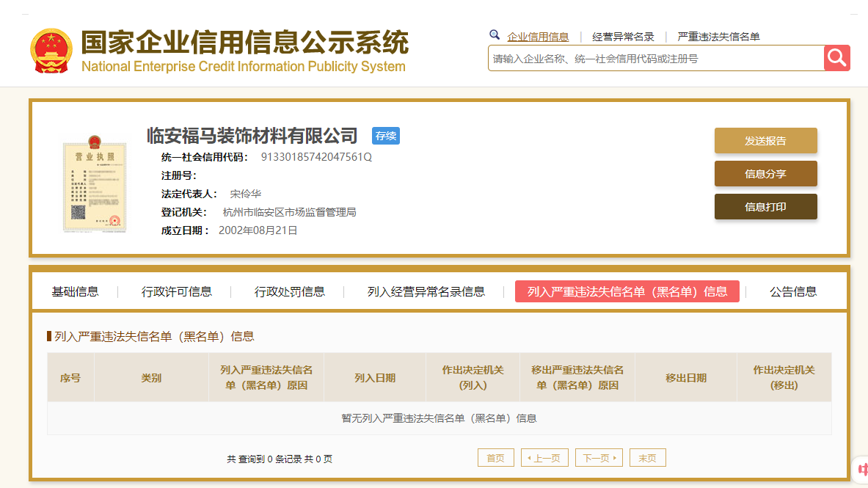Image resolution: width=868 pixels, height=488 pixels.
Task: Click the 列入日期 column header
Action: [x=375, y=378]
